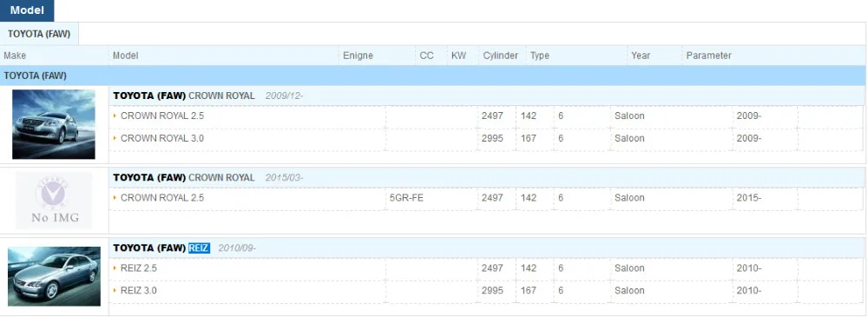Image resolution: width=868 pixels, height=317 pixels.
Task: Click the Type column header
Action: 540,56
